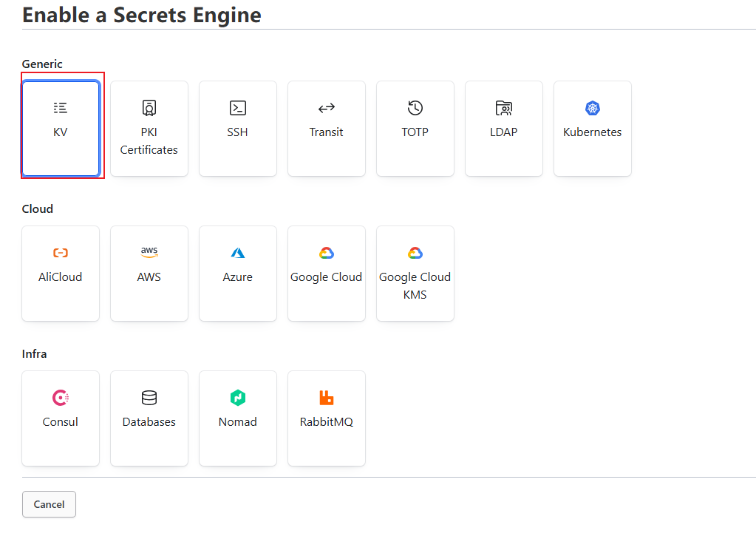Select the LDAP folder icon
Screen dimensions: 756x536
tap(504, 108)
